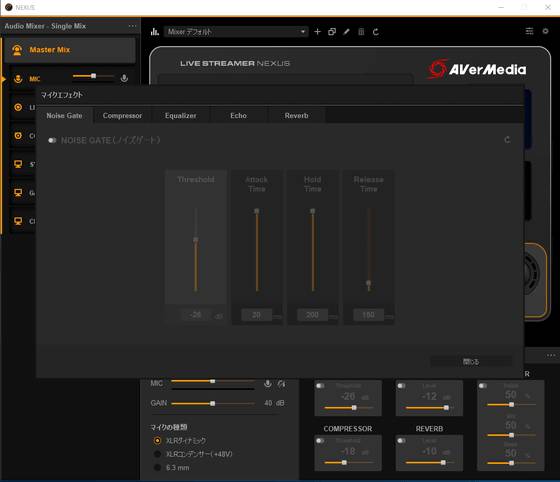Open the mixer settings sliders icon at top right

(529, 31)
